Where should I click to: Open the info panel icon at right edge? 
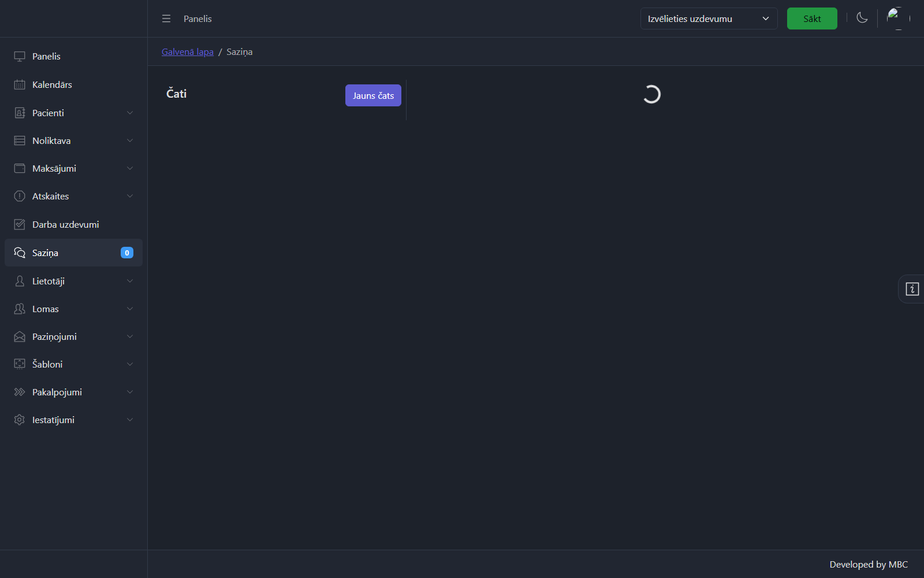[x=912, y=289]
